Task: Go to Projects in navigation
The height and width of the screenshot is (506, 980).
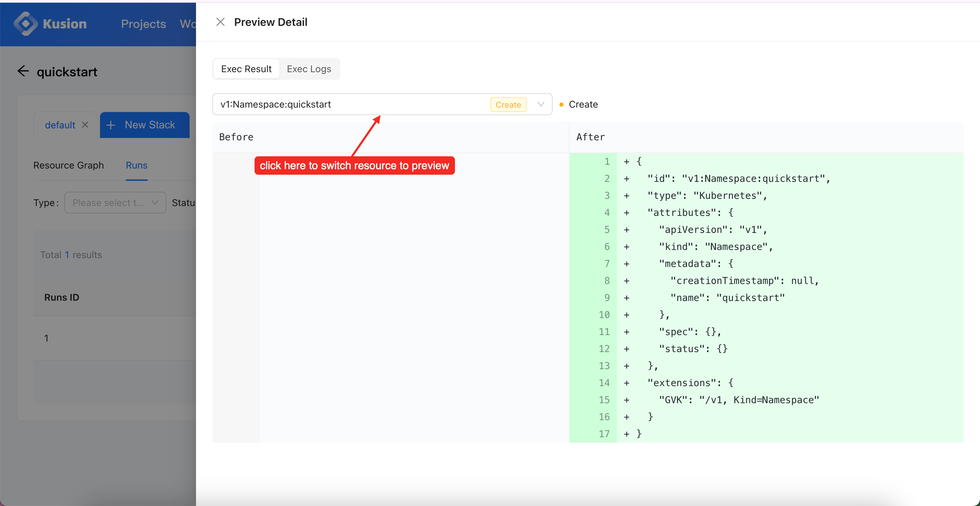Action: (x=143, y=24)
